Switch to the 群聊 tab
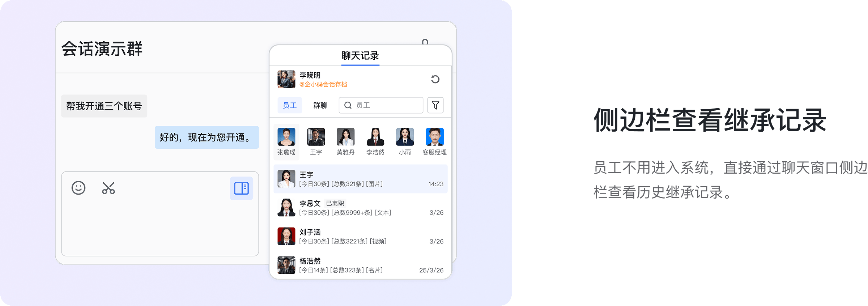Screen dimensions: 868x306 [x=320, y=105]
